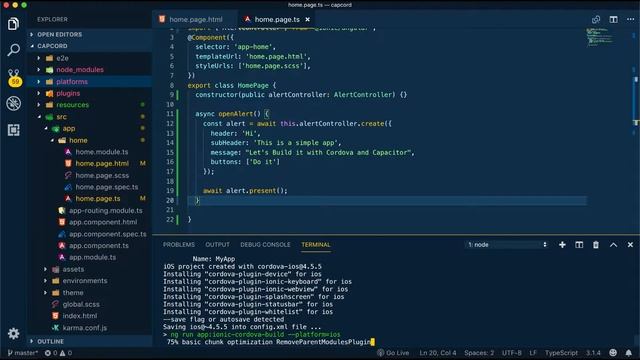The height and width of the screenshot is (360, 640).
Task: Click Spaces: 2 indentation setting
Action: pyautogui.click(x=479, y=353)
